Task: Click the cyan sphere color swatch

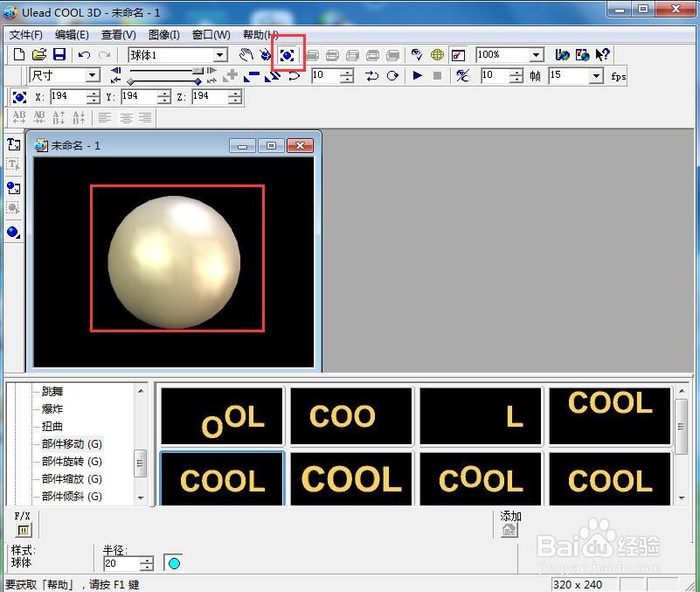Action: coord(174,563)
